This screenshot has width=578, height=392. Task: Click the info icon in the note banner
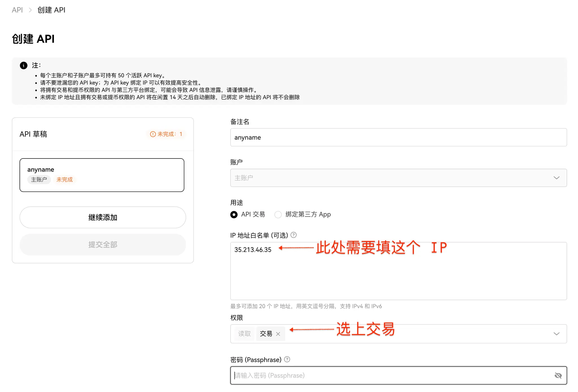click(x=23, y=65)
